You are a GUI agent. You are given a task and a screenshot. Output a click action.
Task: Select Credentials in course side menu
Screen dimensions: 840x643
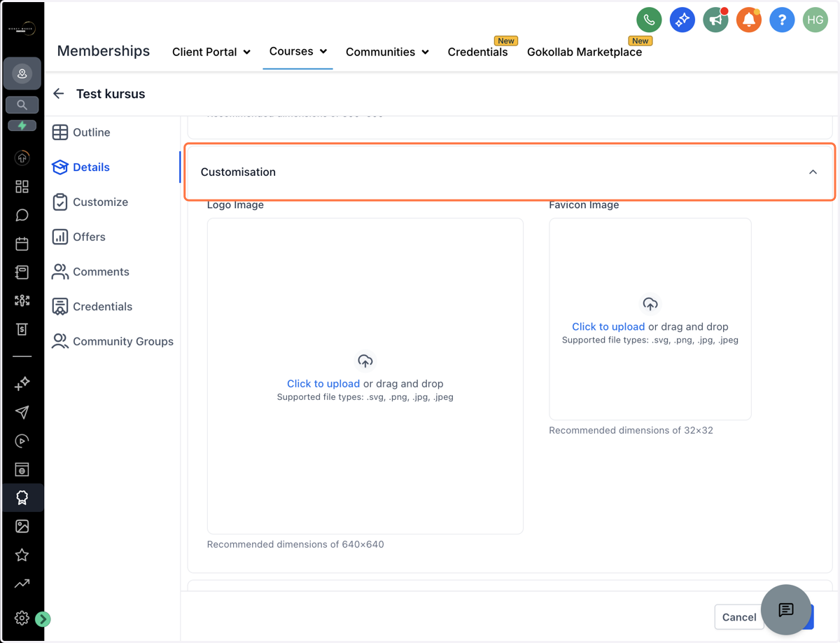(92, 307)
